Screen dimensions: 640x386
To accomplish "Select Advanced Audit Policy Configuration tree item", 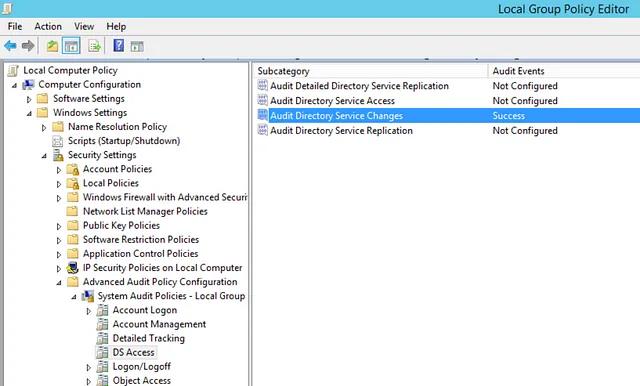I will click(160, 282).
